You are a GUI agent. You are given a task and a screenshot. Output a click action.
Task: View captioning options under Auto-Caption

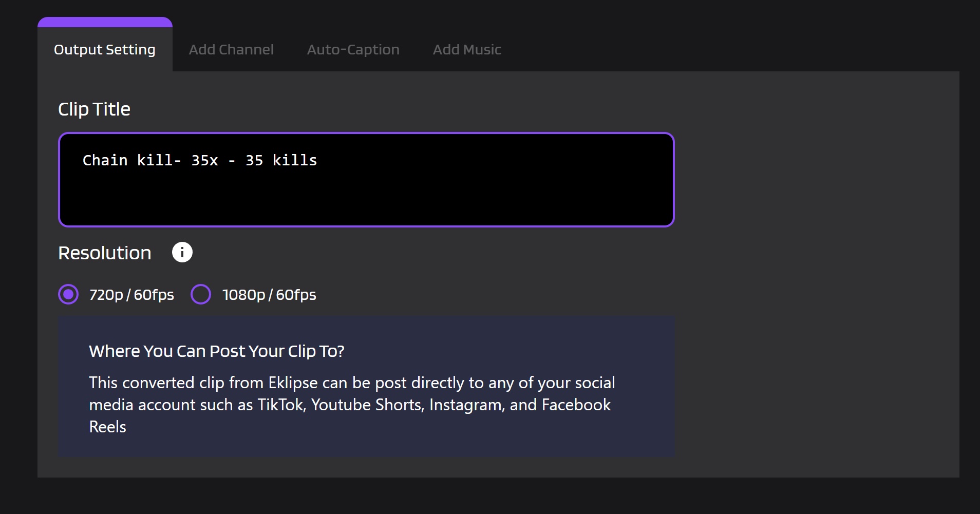pyautogui.click(x=353, y=49)
